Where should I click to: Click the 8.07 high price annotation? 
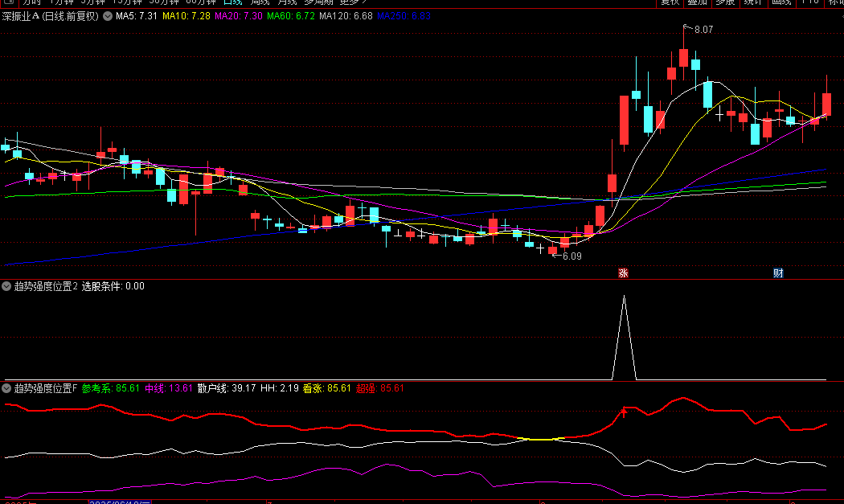(703, 30)
